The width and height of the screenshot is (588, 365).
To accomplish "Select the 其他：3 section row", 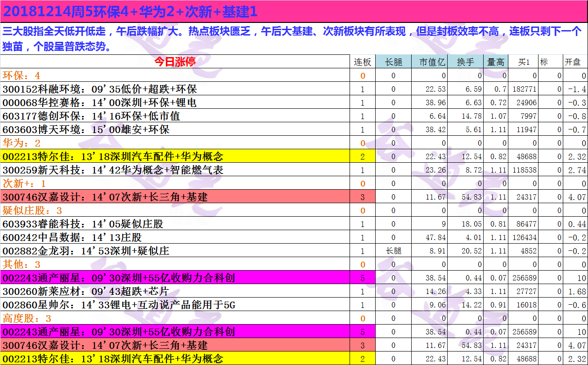I will click(x=175, y=264).
